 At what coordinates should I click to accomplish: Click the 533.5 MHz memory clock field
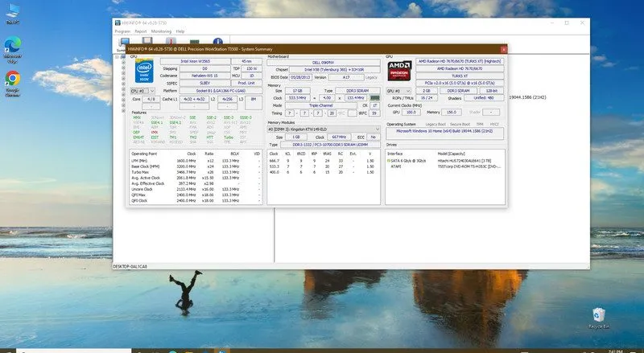coord(296,98)
